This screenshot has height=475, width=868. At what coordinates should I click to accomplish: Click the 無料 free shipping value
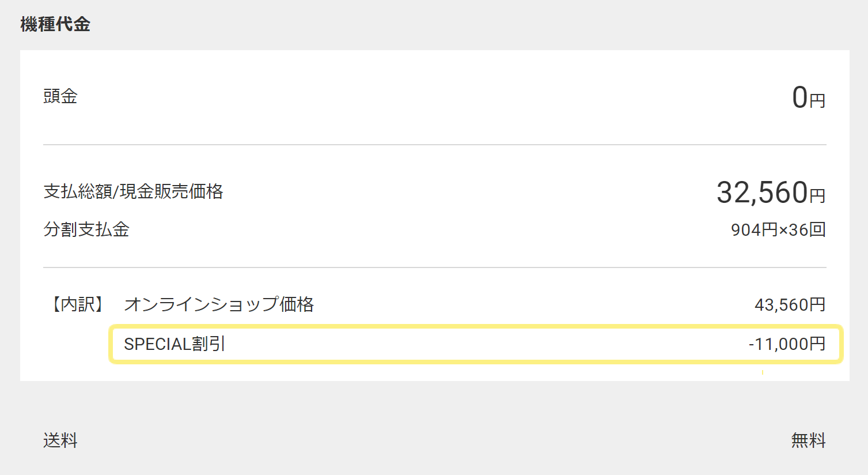(x=809, y=440)
